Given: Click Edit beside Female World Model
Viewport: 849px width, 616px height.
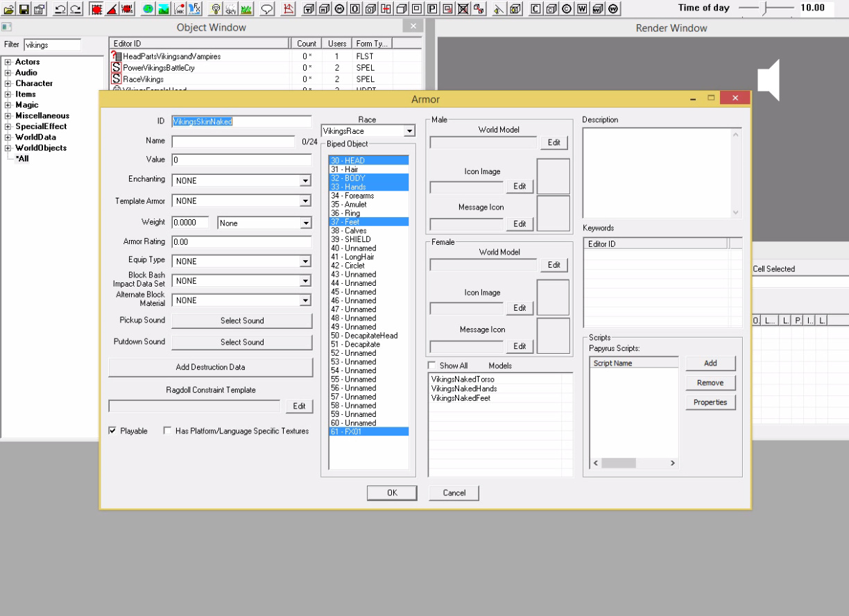Looking at the screenshot, I should point(554,265).
